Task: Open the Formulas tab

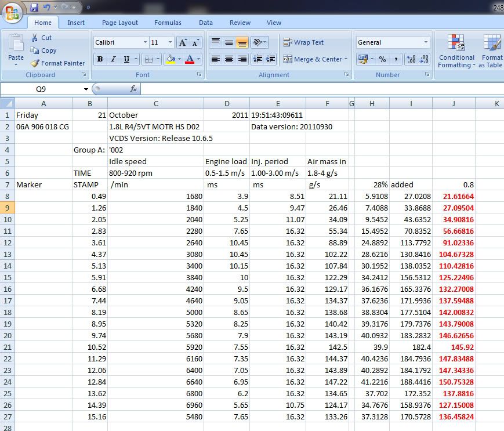Action: [x=168, y=23]
